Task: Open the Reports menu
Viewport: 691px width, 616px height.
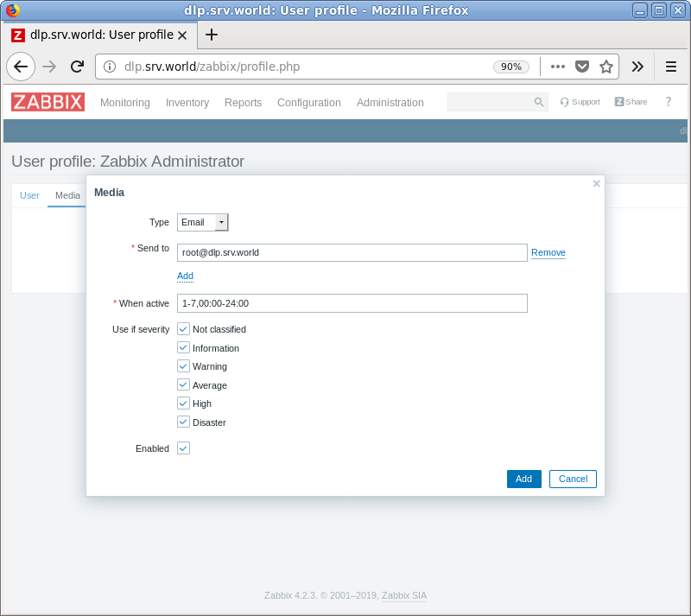Action: 244,102
